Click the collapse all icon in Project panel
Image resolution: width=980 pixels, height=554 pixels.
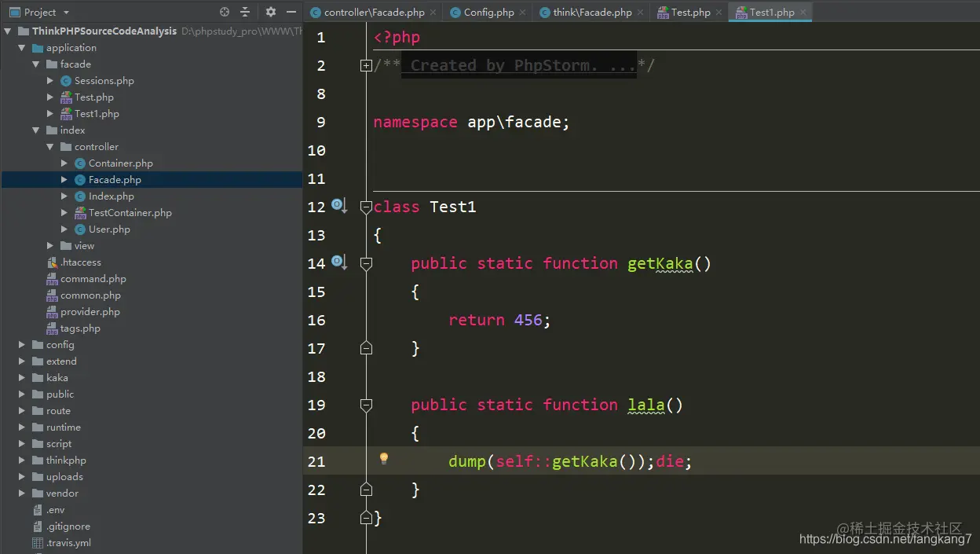pyautogui.click(x=246, y=12)
